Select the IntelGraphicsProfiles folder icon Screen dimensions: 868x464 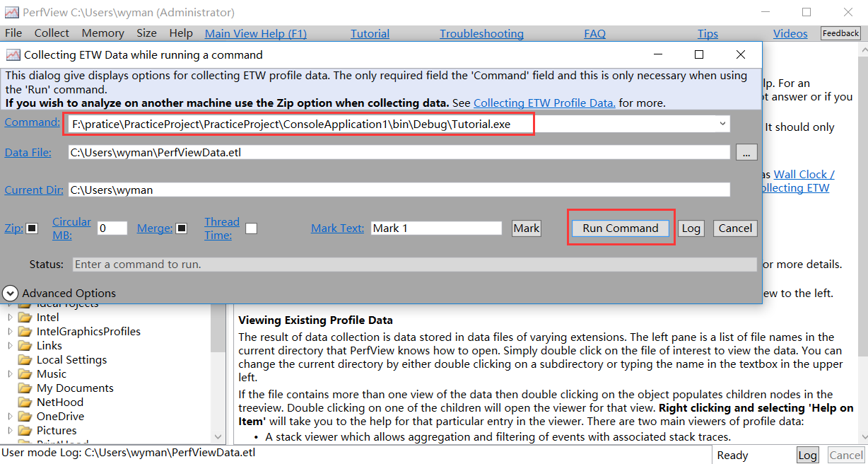tap(25, 332)
